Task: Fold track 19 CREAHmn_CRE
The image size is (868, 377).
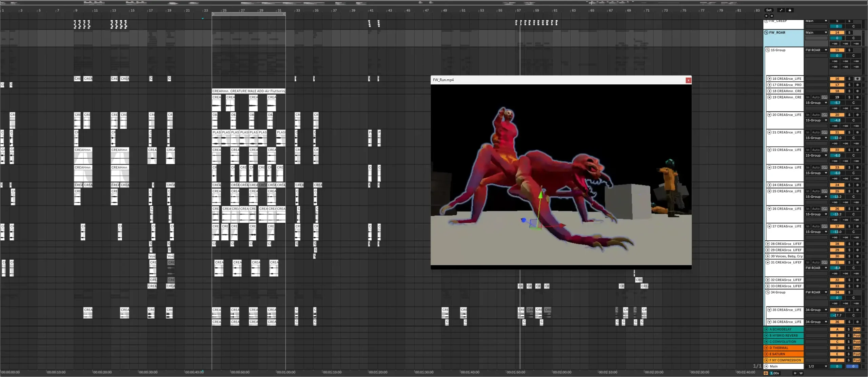Action: coord(769,97)
